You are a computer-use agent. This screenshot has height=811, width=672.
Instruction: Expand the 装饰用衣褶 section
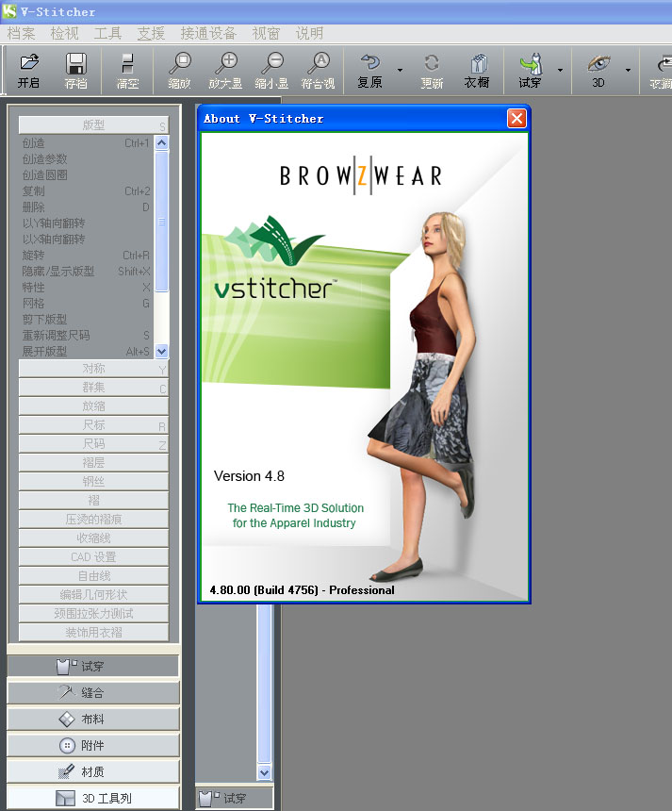click(x=93, y=633)
